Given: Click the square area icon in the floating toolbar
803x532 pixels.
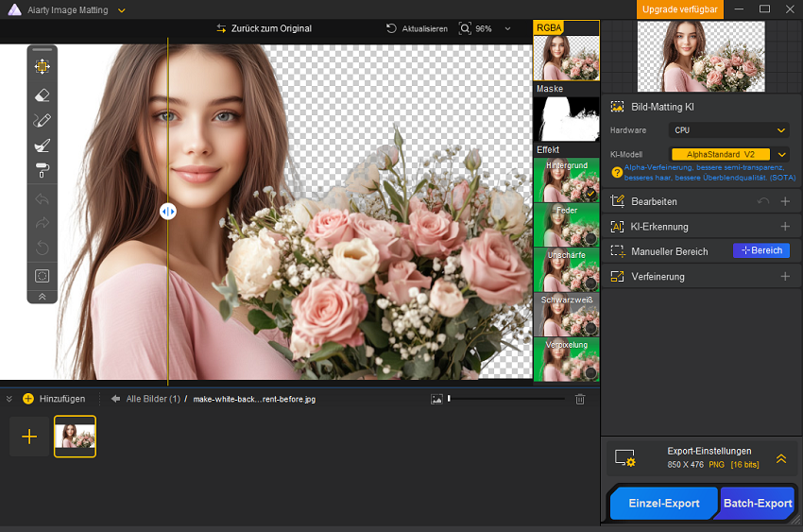Looking at the screenshot, I should click(x=42, y=276).
